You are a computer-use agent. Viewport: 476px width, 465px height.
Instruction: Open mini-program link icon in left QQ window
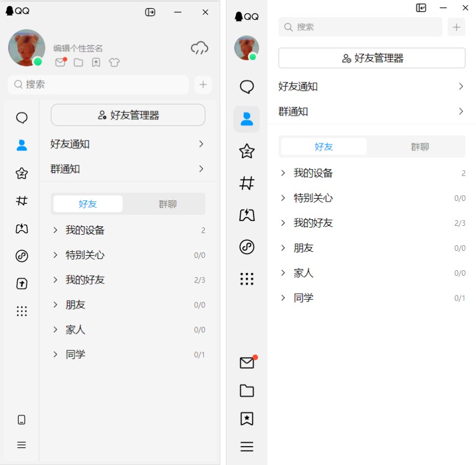pos(22,256)
